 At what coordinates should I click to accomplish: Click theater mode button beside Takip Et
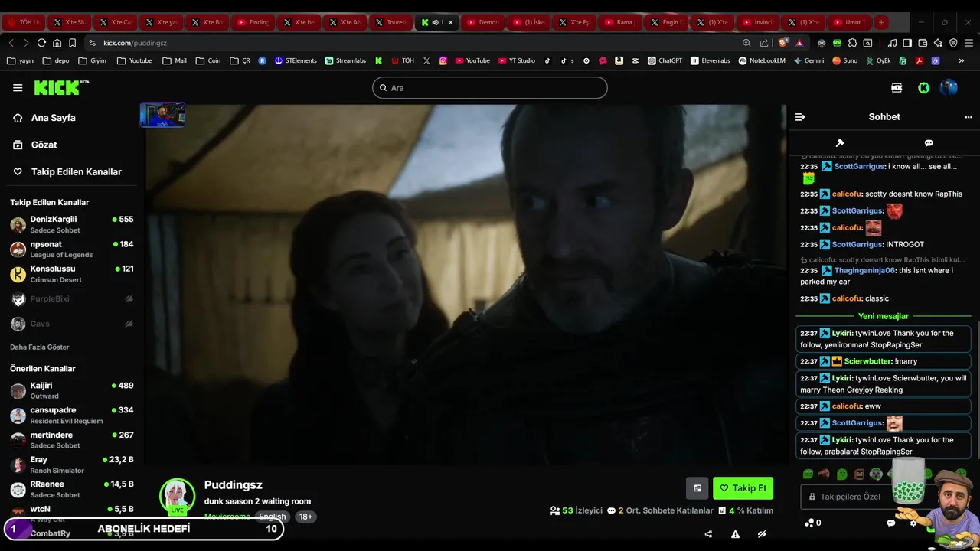click(x=697, y=488)
